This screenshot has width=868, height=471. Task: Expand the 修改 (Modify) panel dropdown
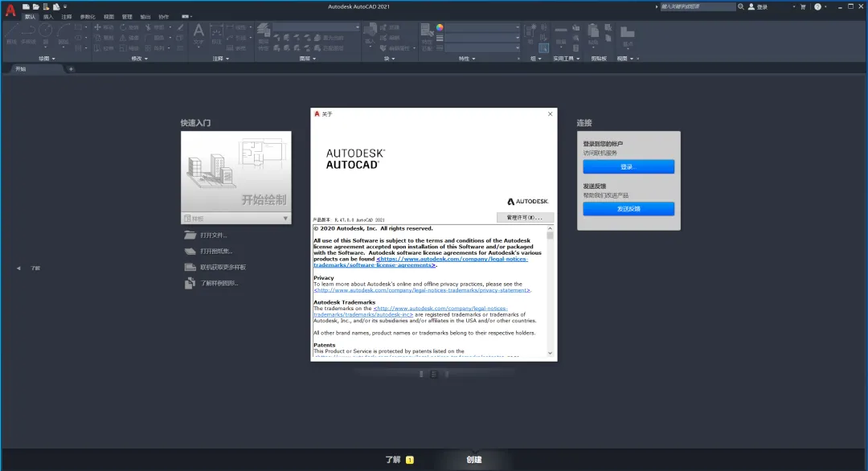point(140,59)
